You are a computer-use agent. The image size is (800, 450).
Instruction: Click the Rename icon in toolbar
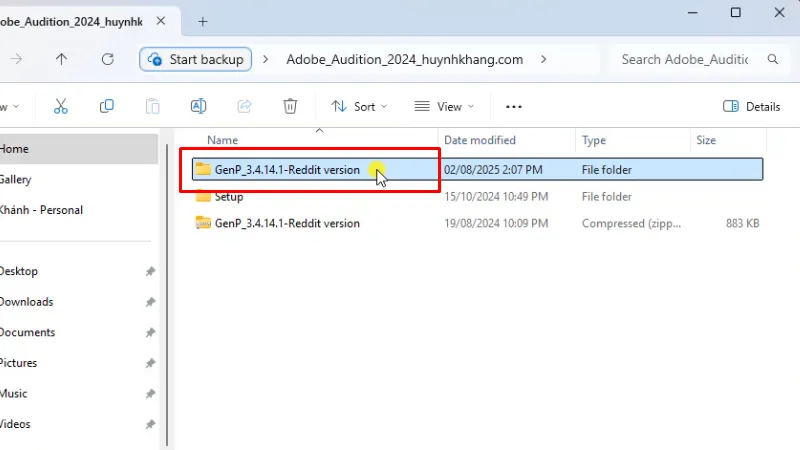click(x=198, y=106)
